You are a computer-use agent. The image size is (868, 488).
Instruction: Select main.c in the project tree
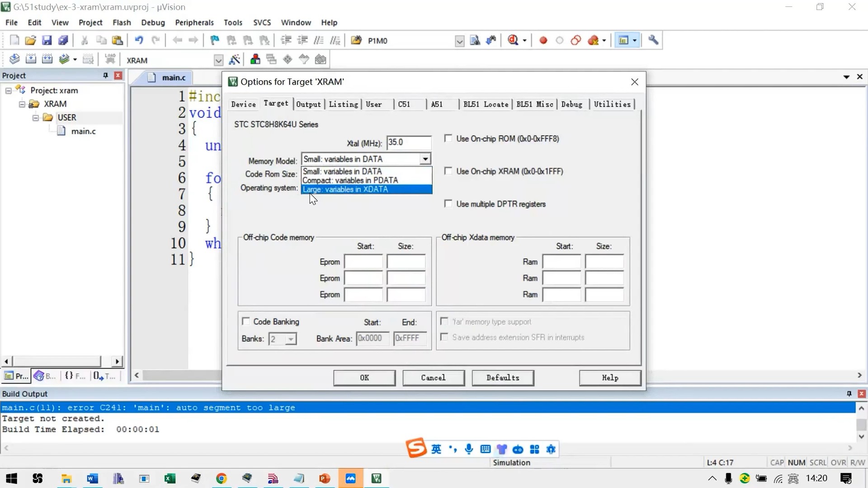83,131
